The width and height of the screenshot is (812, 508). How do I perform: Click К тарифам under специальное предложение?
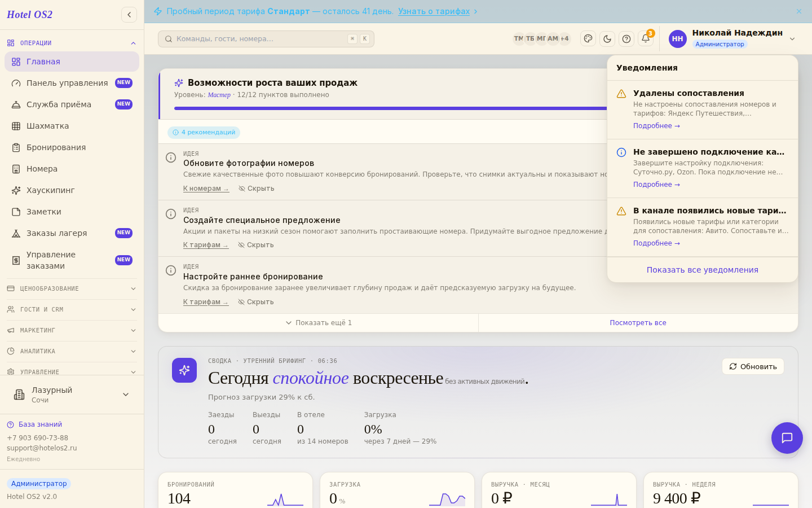206,245
